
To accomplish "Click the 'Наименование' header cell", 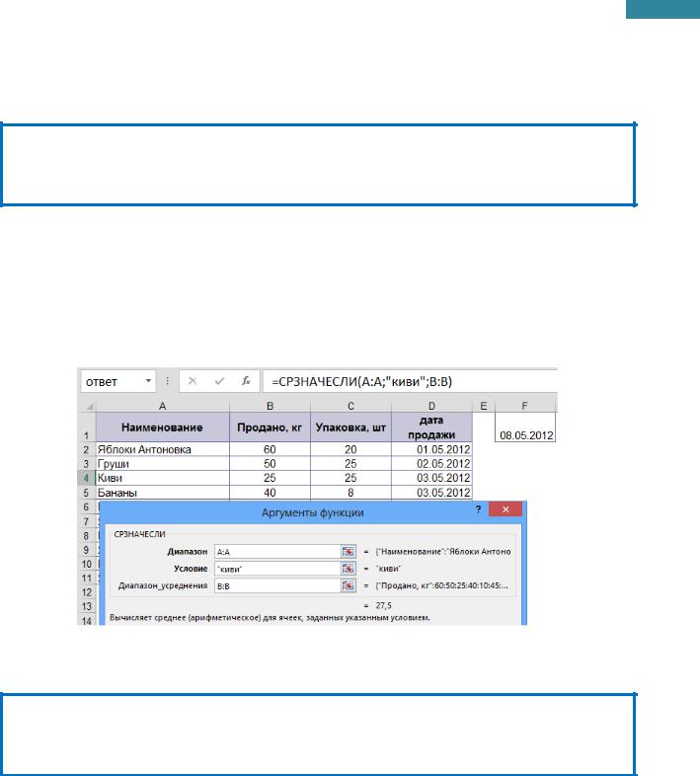I will coord(162,427).
